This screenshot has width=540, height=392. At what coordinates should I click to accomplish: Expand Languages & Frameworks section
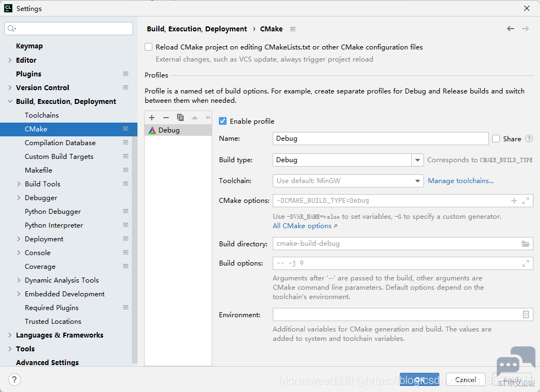tap(10, 335)
